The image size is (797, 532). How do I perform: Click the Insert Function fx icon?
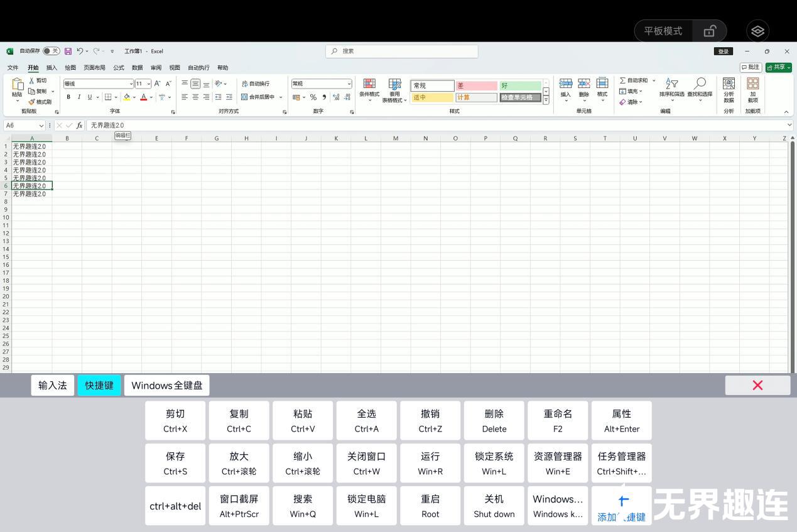tap(79, 125)
